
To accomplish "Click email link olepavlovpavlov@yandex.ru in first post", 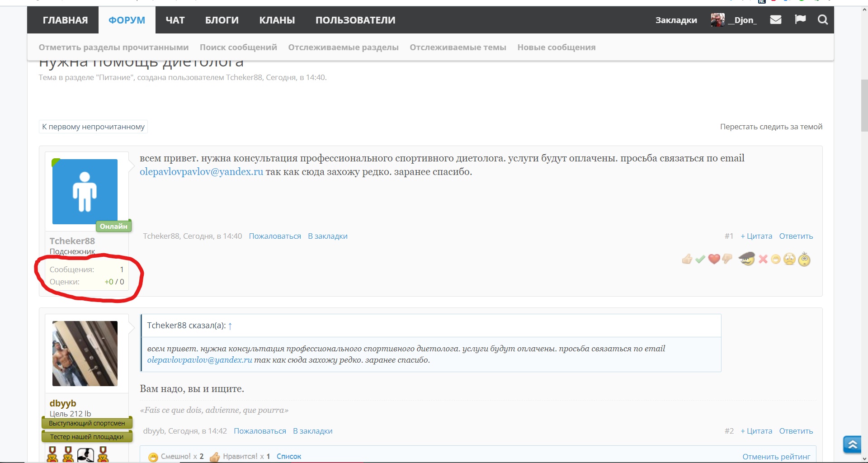I will click(201, 172).
